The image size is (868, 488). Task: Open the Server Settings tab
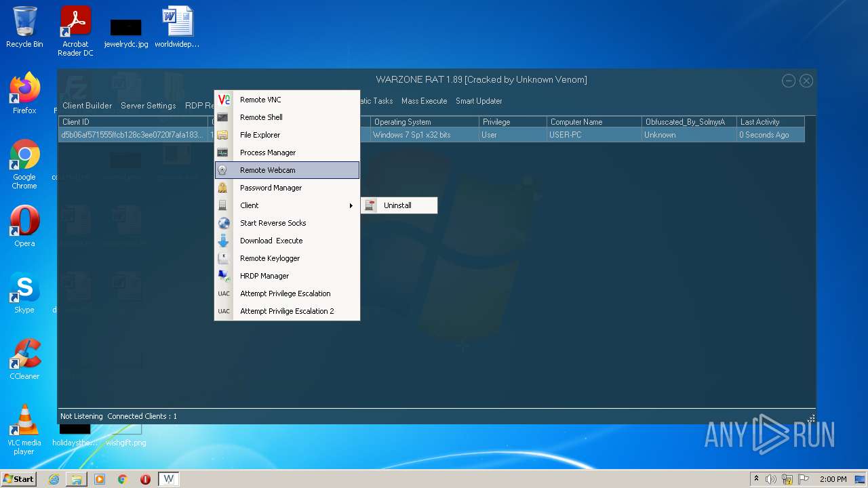(149, 106)
